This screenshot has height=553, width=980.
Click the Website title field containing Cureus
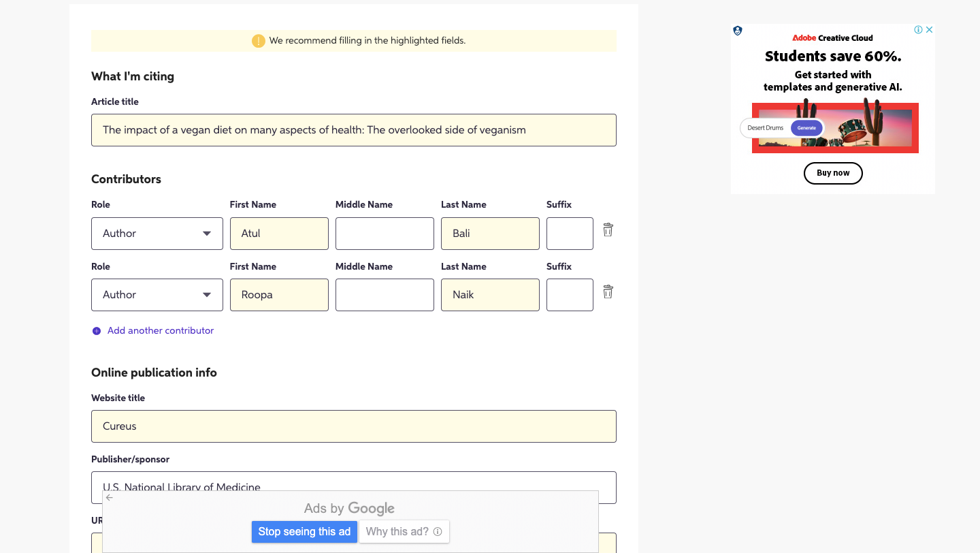pyautogui.click(x=354, y=426)
